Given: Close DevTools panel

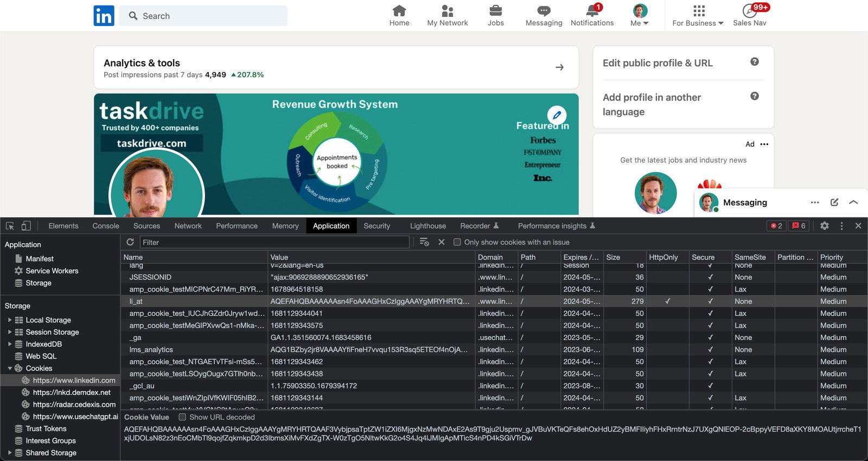Looking at the screenshot, I should pyautogui.click(x=858, y=226).
